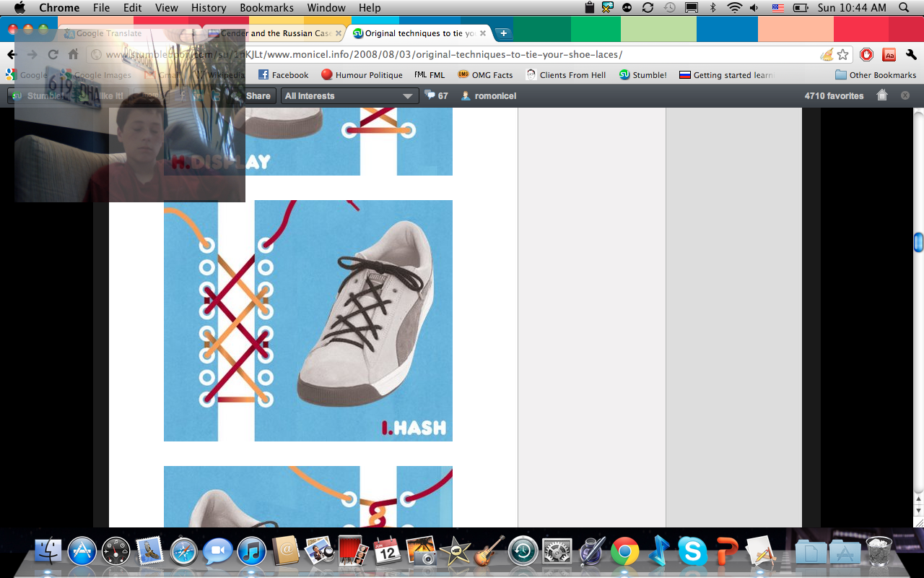Open GarageBand guitar in the dock
The image size is (924, 578).
[489, 552]
